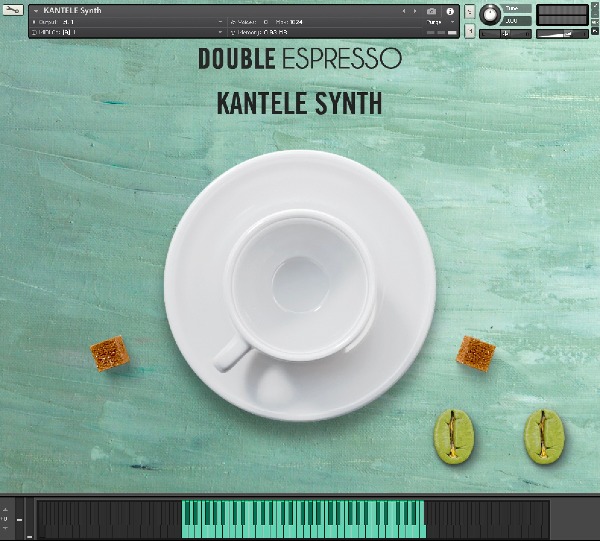Click the KANTELE Synth instrument name
This screenshot has height=541, width=600.
(72, 10)
